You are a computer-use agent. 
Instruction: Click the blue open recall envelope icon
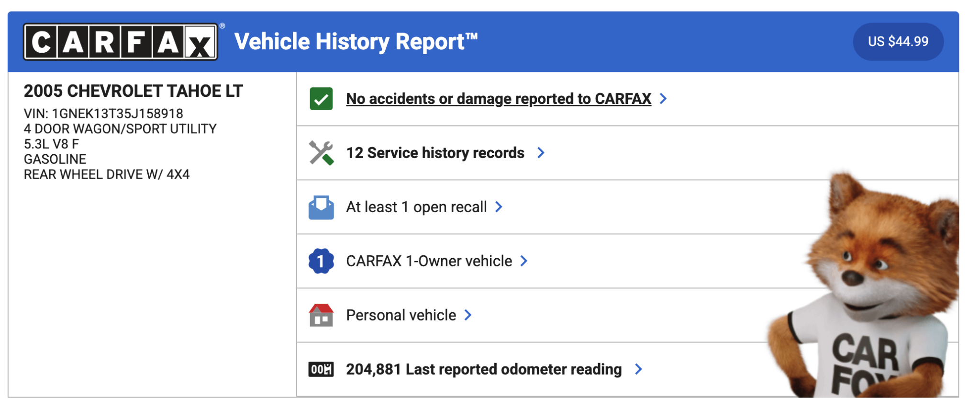[x=321, y=207]
